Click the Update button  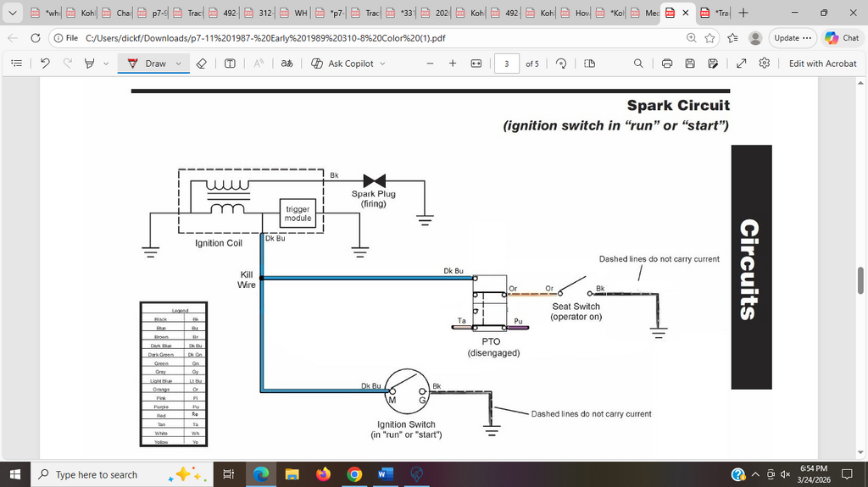click(x=793, y=38)
